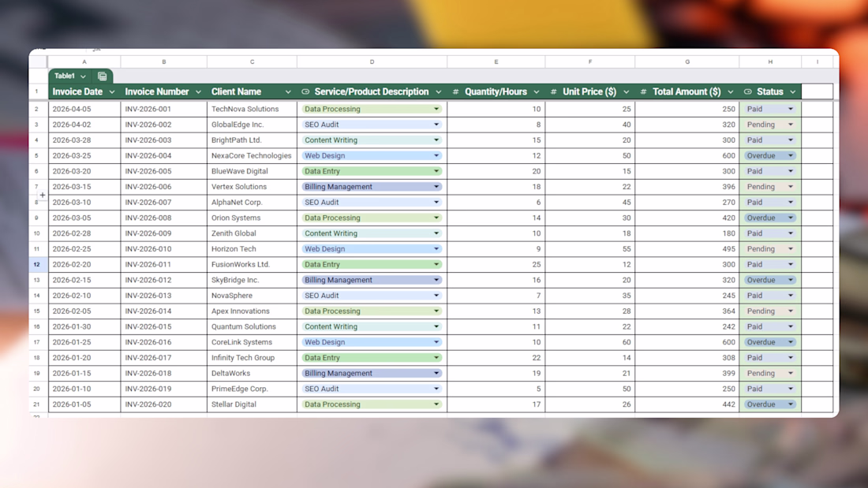Select column D header

(x=372, y=61)
